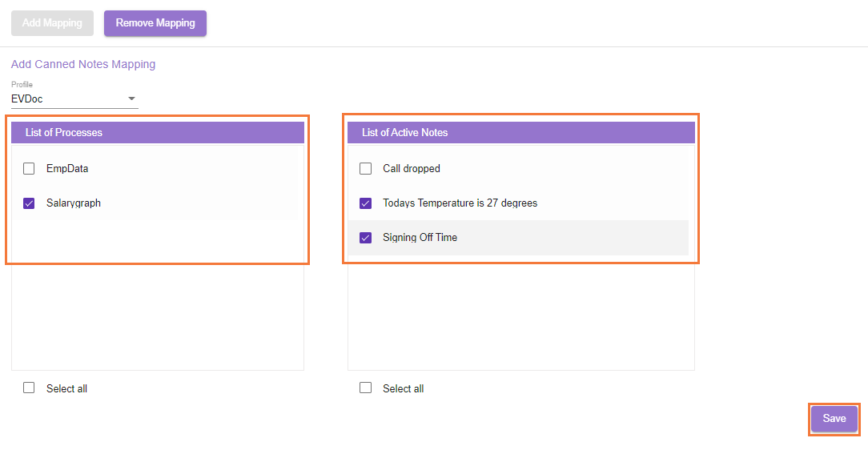The image size is (868, 450).
Task: Deselect the Signing Off Time checkbox
Action: click(x=366, y=238)
